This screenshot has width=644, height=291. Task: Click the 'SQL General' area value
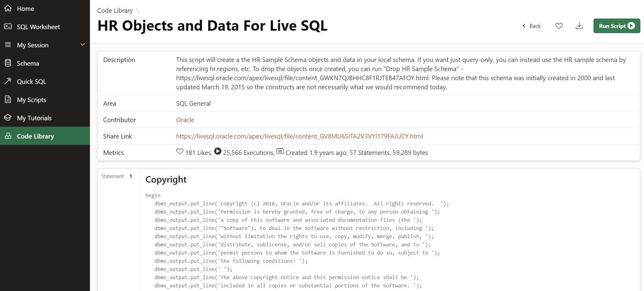click(193, 103)
